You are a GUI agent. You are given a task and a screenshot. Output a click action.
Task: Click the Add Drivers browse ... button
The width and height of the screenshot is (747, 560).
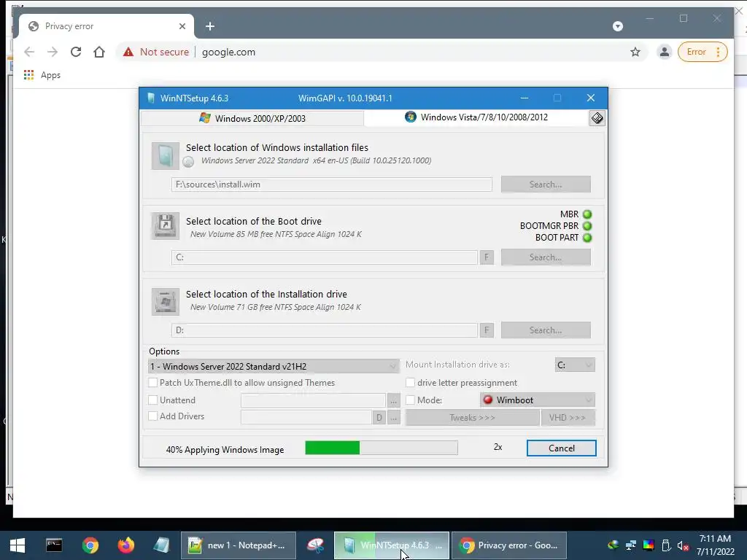pyautogui.click(x=393, y=418)
